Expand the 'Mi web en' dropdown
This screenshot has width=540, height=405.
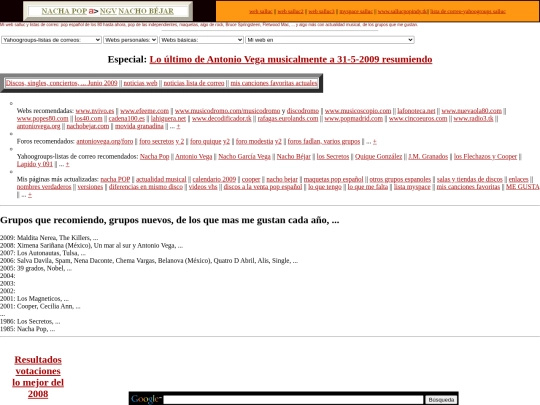330,40
